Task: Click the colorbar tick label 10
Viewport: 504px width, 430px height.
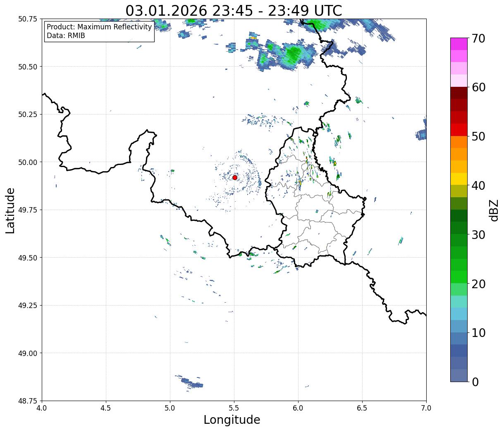Action: (x=478, y=332)
